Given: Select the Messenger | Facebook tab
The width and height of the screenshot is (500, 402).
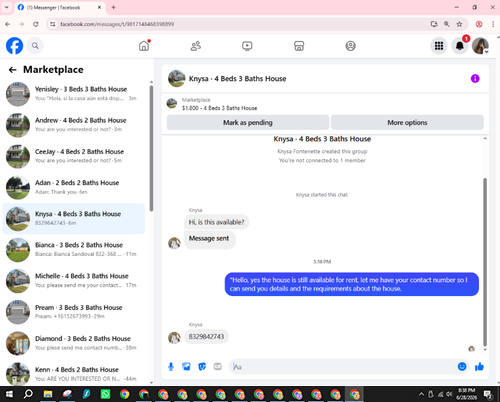Looking at the screenshot, I should (60, 7).
